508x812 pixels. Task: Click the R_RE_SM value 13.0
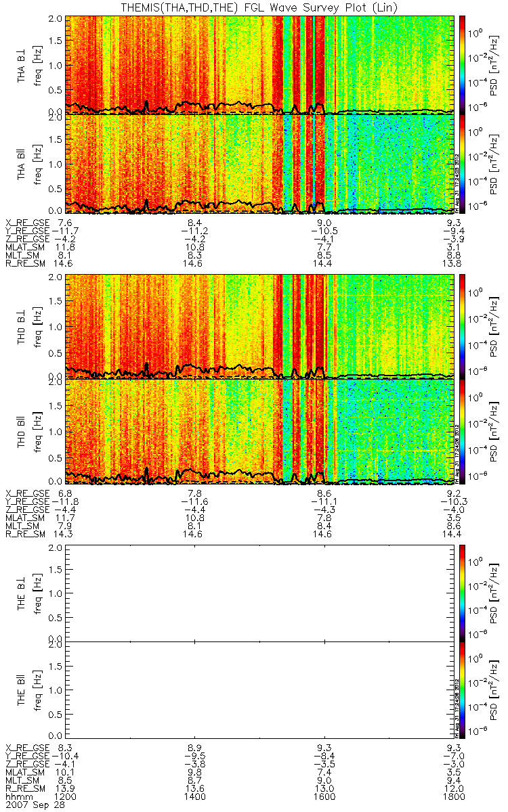click(324, 789)
